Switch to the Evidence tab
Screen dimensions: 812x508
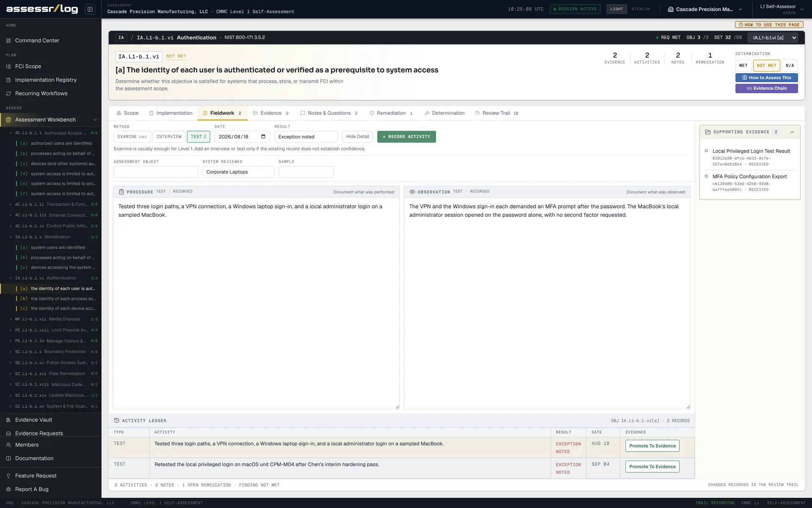coord(271,113)
